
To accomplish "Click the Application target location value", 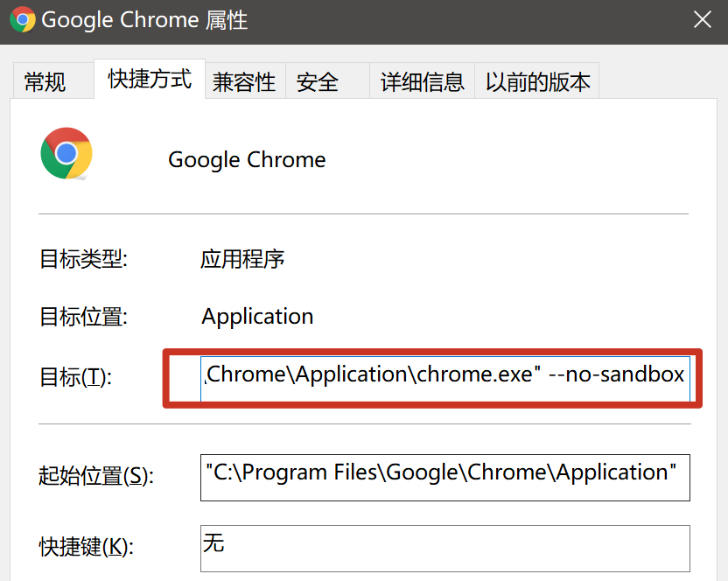I will [257, 318].
